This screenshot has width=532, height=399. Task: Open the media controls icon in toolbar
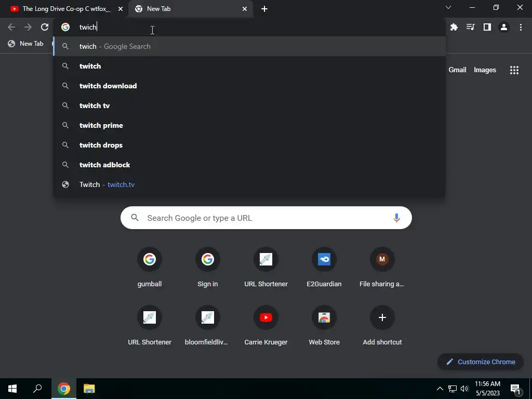(470, 27)
